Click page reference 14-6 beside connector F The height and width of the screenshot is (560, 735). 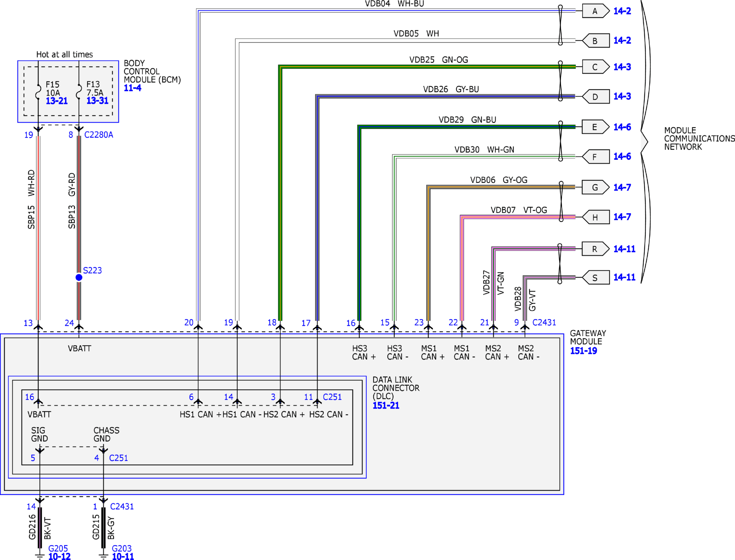coord(622,157)
